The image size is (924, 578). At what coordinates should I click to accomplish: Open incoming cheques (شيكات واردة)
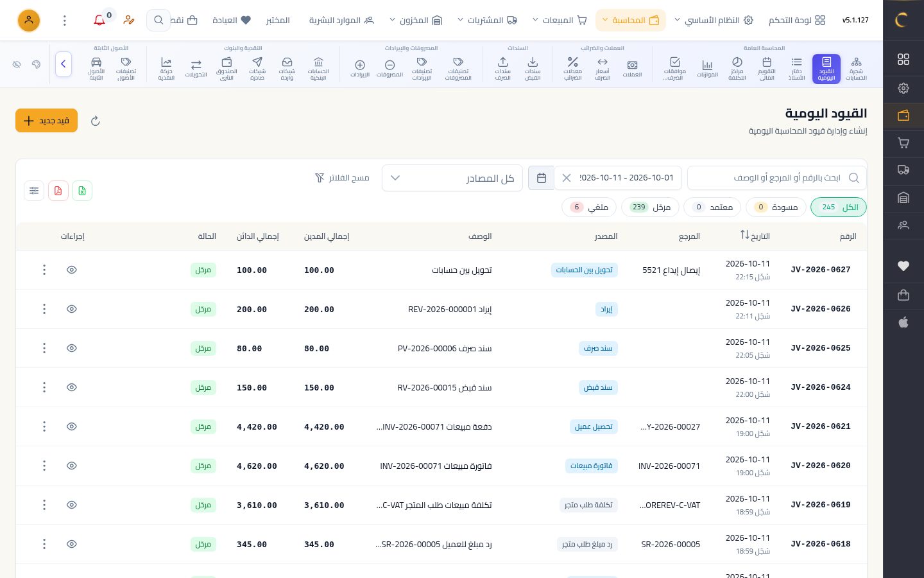(287, 69)
